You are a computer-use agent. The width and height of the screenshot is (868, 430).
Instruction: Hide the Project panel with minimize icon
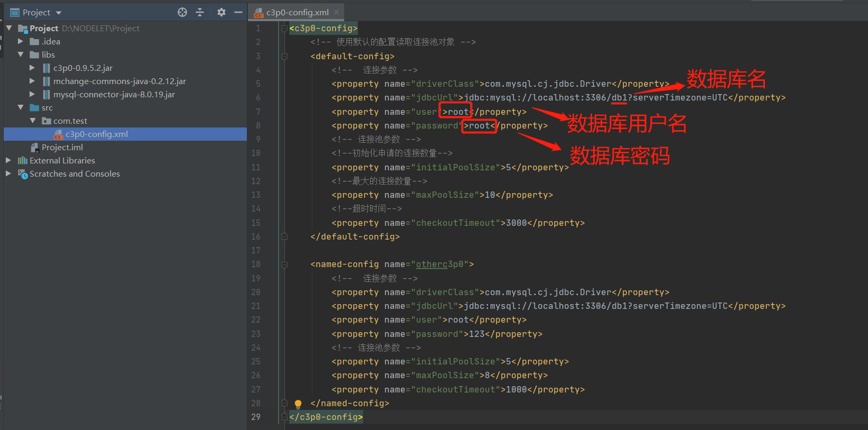pos(238,12)
